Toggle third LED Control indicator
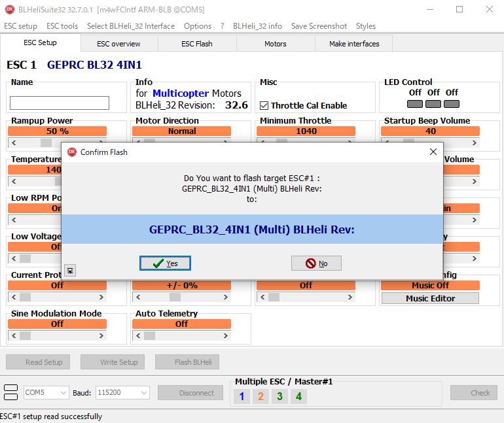 point(451,104)
